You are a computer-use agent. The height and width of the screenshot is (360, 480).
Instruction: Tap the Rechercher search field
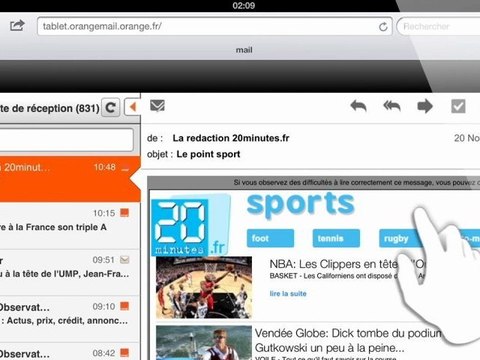coord(438,26)
